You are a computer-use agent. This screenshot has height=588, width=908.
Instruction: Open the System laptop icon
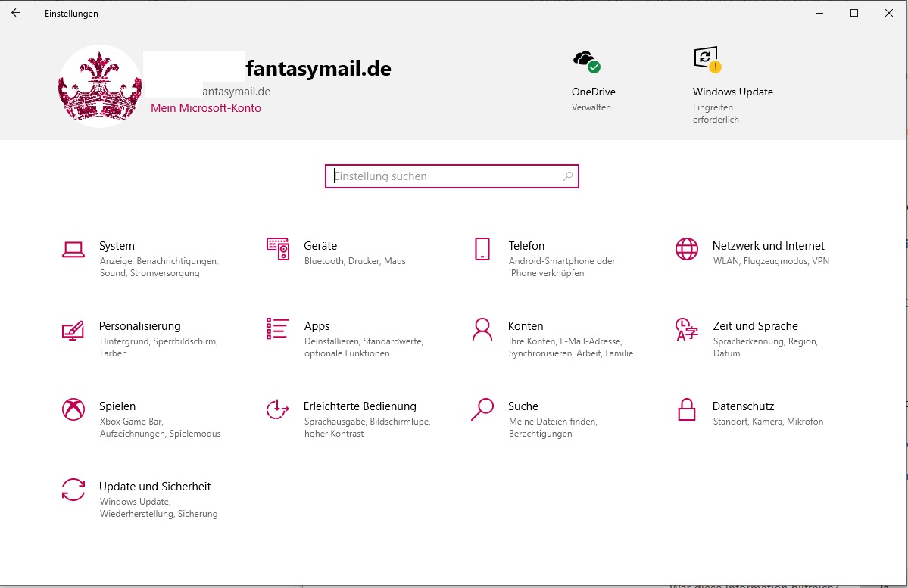pos(73,249)
